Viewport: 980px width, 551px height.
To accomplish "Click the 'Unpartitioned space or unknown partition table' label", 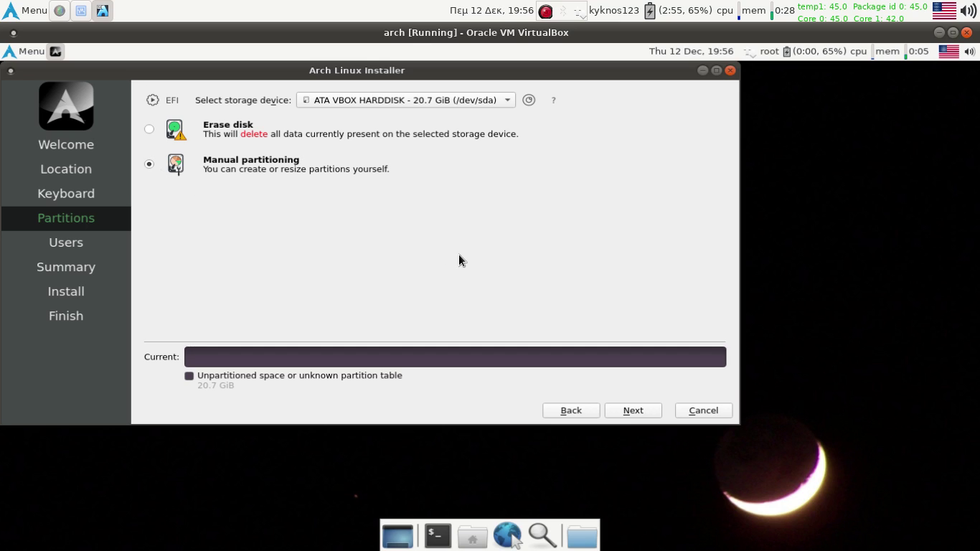I will 300,375.
